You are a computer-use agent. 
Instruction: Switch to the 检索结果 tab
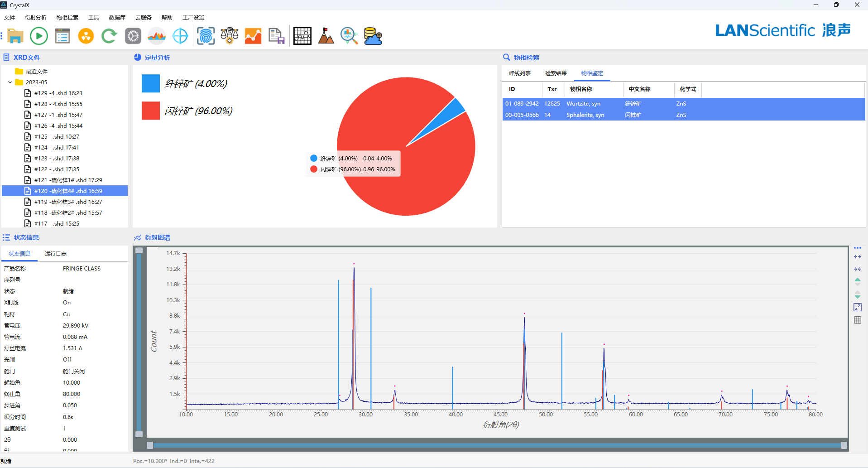(x=556, y=73)
